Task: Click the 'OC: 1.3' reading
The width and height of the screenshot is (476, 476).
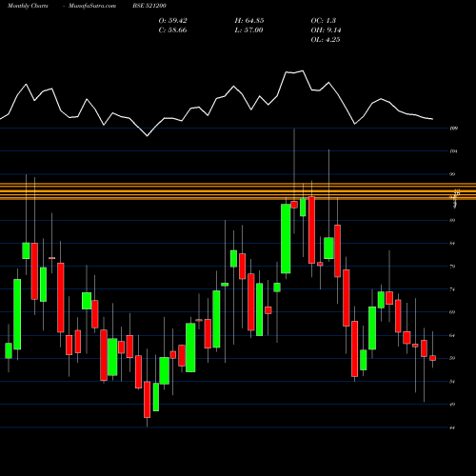Action: 324,21
